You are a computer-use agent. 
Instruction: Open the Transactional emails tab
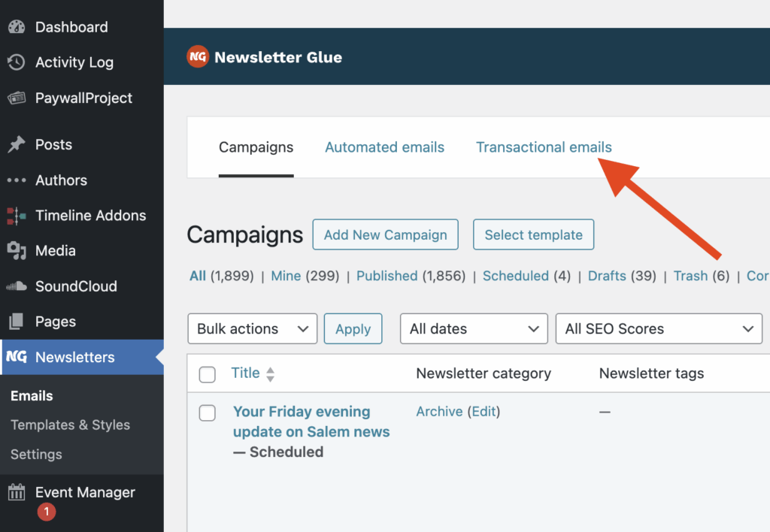tap(544, 147)
